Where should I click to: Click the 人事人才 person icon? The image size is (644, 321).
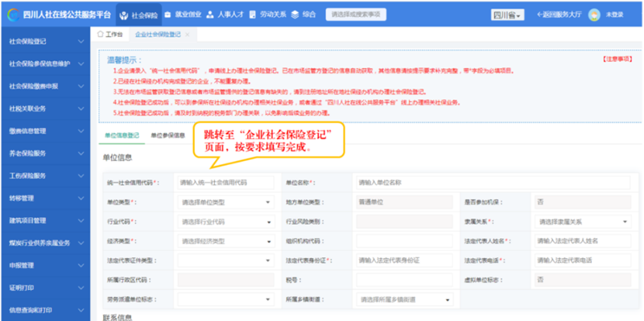[210, 14]
